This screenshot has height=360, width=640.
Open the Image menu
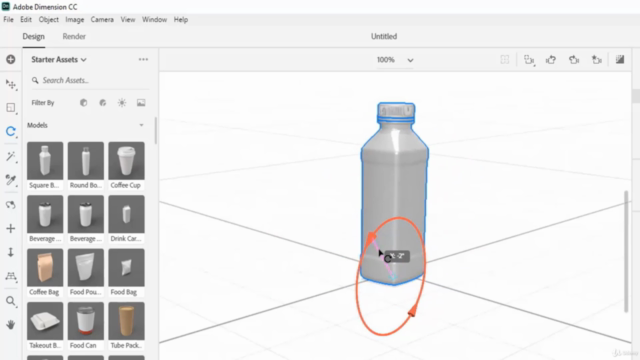tap(75, 20)
